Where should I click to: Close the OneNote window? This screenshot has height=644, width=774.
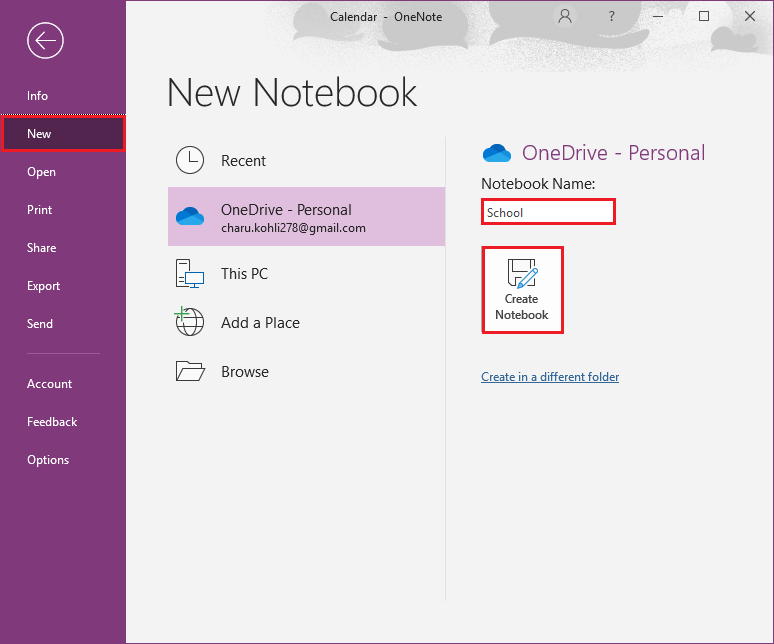click(x=750, y=16)
